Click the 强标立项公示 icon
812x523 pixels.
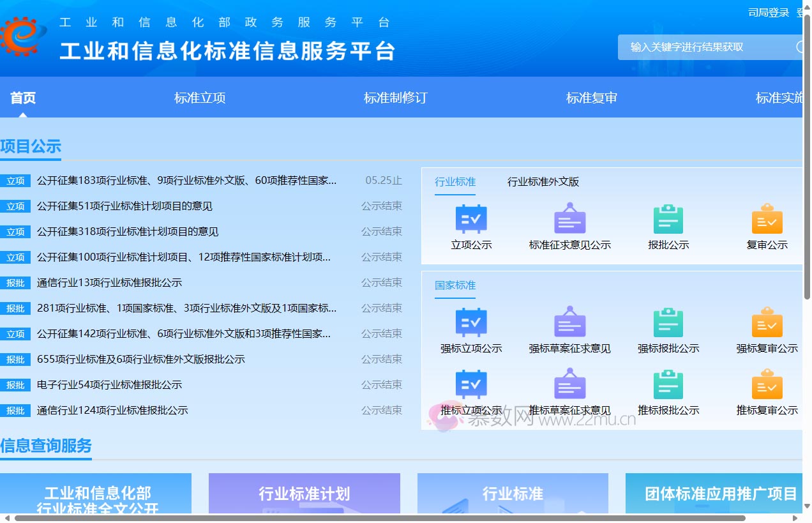tap(471, 322)
